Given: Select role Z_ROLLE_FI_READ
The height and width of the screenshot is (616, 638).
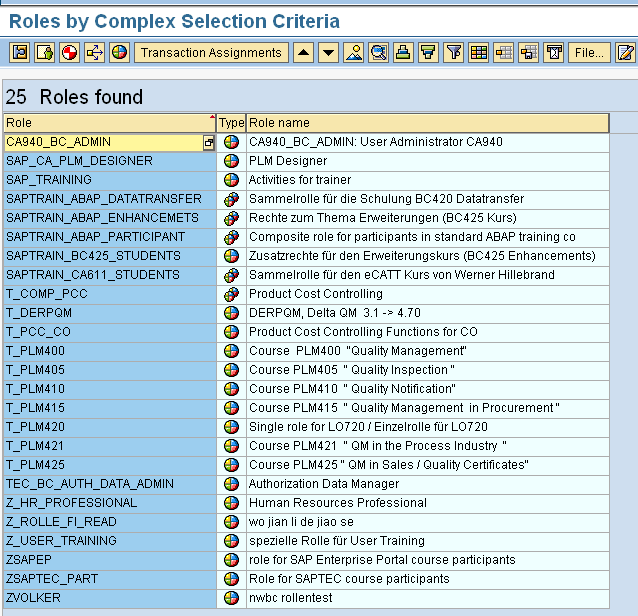Looking at the screenshot, I should click(110, 522).
